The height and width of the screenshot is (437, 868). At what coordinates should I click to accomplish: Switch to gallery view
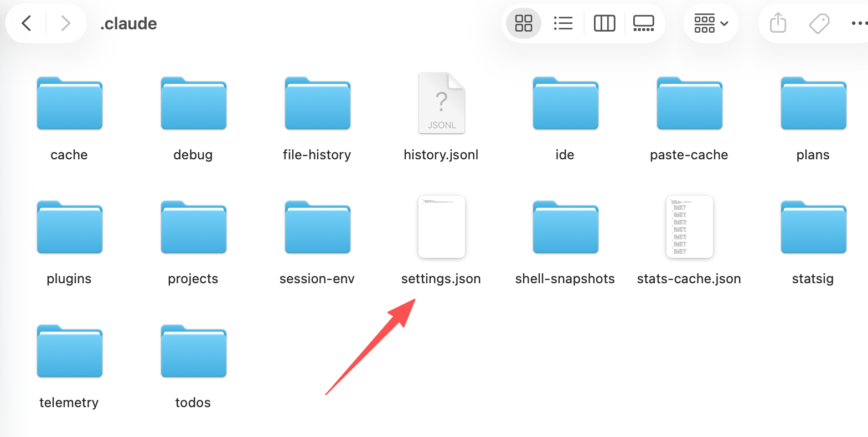(643, 23)
